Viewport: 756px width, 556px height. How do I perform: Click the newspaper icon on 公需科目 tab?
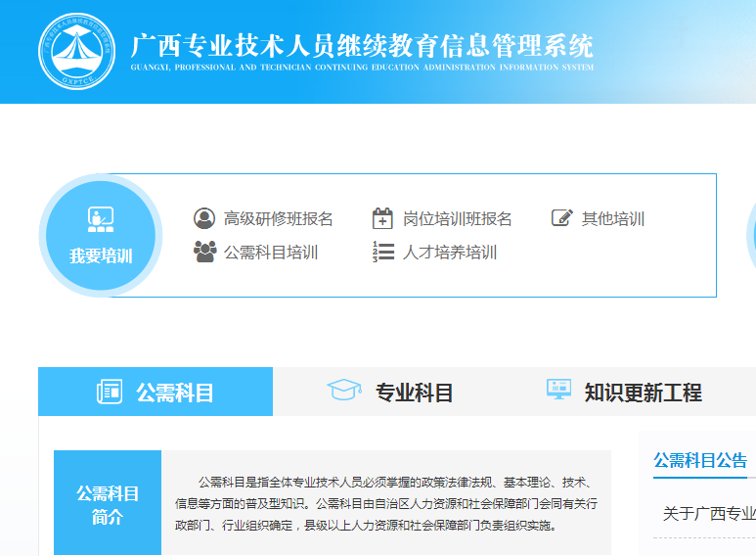coord(110,392)
